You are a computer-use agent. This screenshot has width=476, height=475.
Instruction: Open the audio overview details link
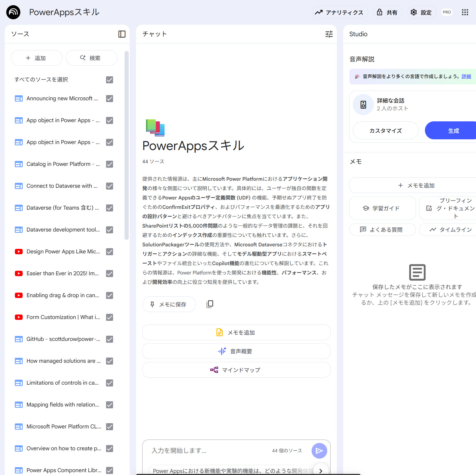[x=466, y=76]
